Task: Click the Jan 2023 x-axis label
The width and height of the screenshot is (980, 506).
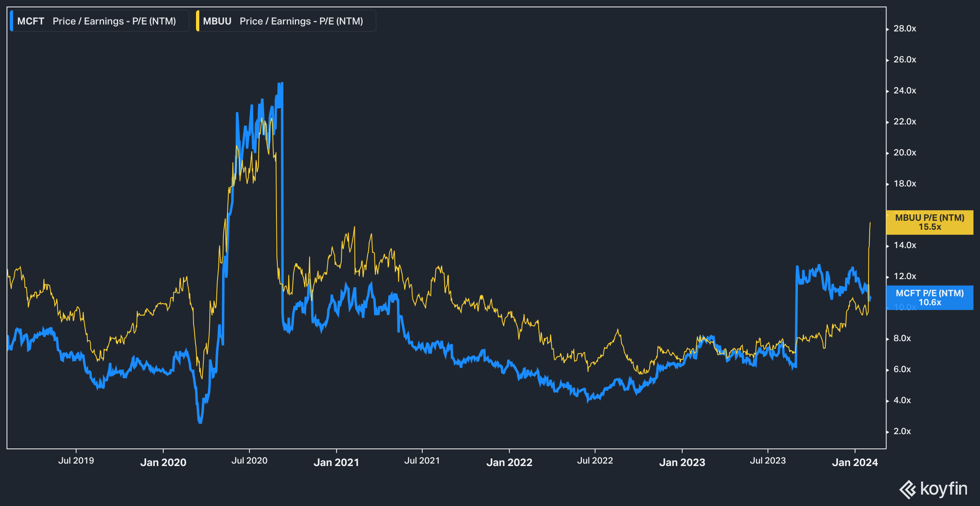Action: [x=682, y=462]
